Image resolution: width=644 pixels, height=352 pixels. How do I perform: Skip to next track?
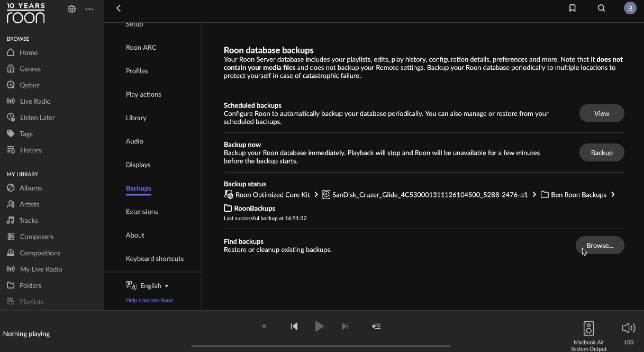coord(345,326)
